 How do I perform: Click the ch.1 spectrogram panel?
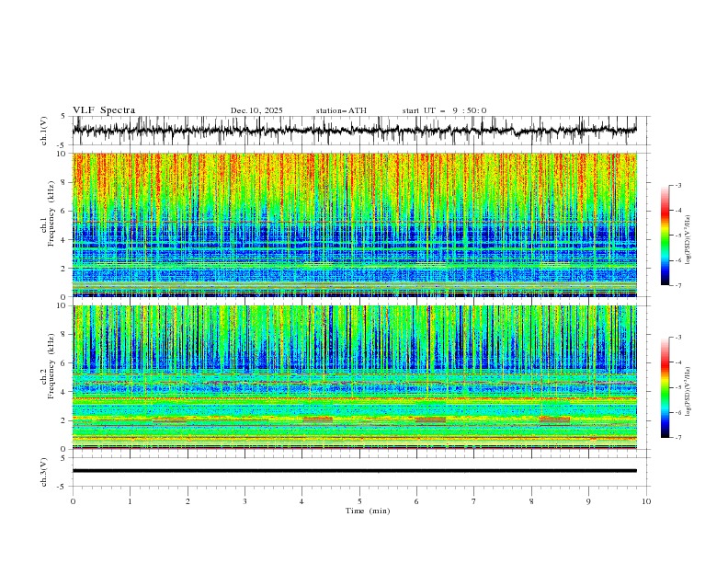[x=354, y=224]
